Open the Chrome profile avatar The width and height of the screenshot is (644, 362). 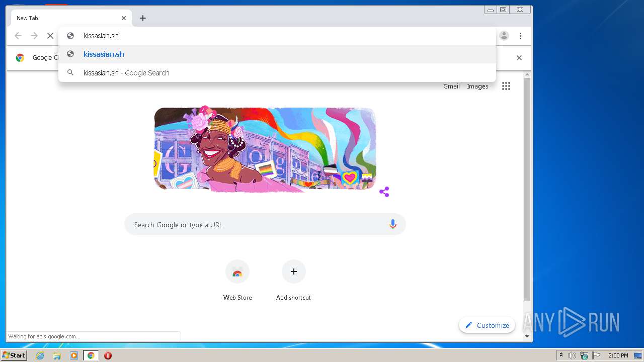click(504, 36)
